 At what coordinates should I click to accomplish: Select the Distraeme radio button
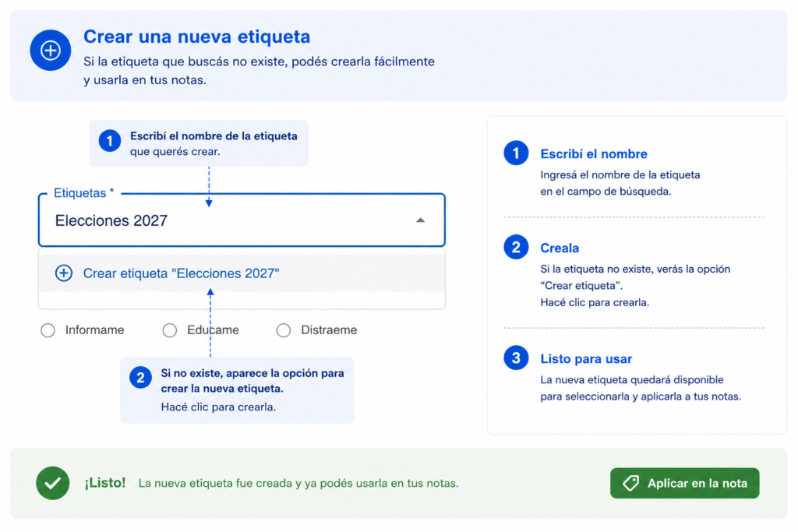coord(284,330)
